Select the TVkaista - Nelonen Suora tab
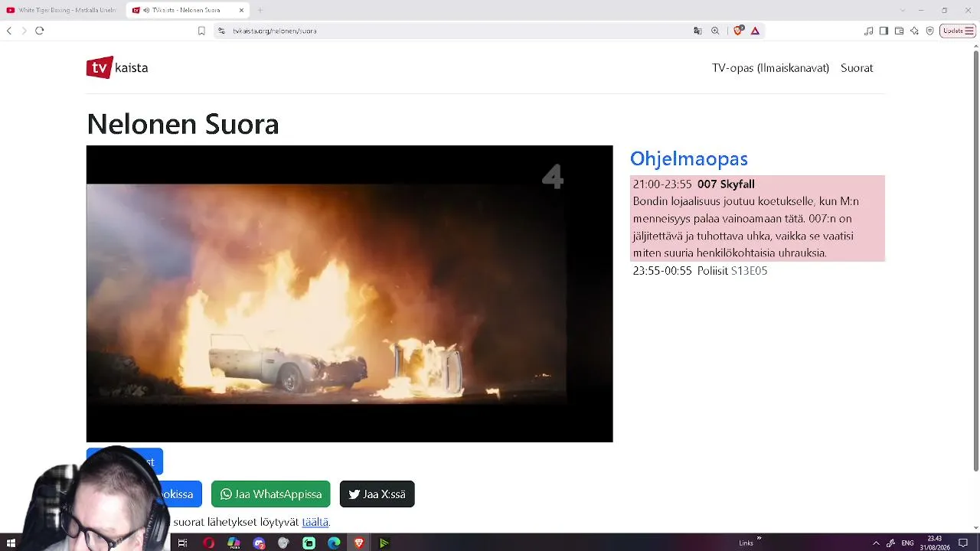This screenshot has height=551, width=980. (188, 10)
